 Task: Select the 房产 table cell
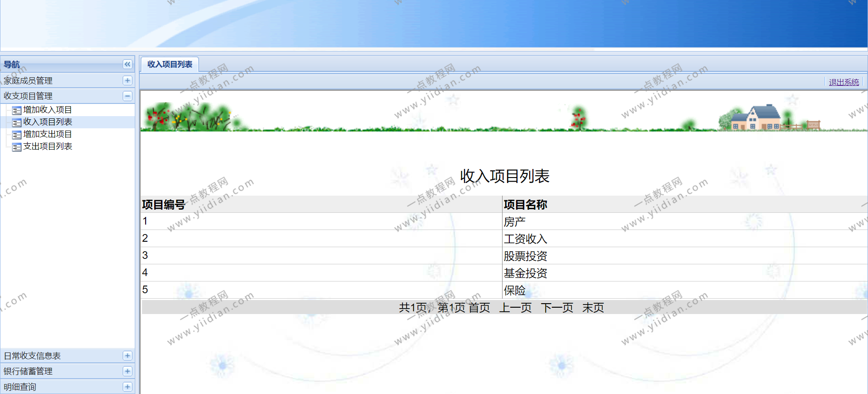coord(685,221)
